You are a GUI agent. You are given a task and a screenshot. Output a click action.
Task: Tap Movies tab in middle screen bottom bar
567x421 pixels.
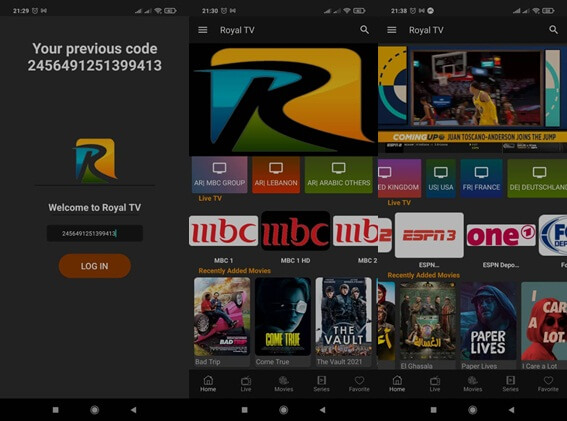pos(284,384)
